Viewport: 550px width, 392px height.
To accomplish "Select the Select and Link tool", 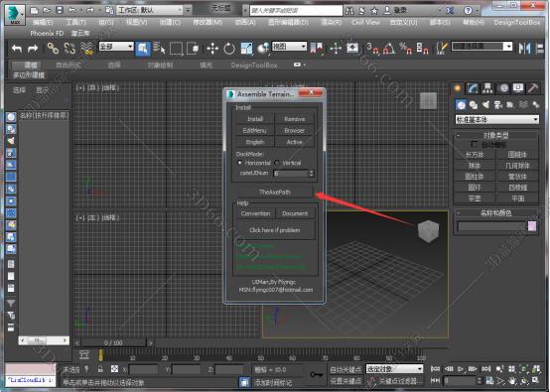I will [x=53, y=48].
